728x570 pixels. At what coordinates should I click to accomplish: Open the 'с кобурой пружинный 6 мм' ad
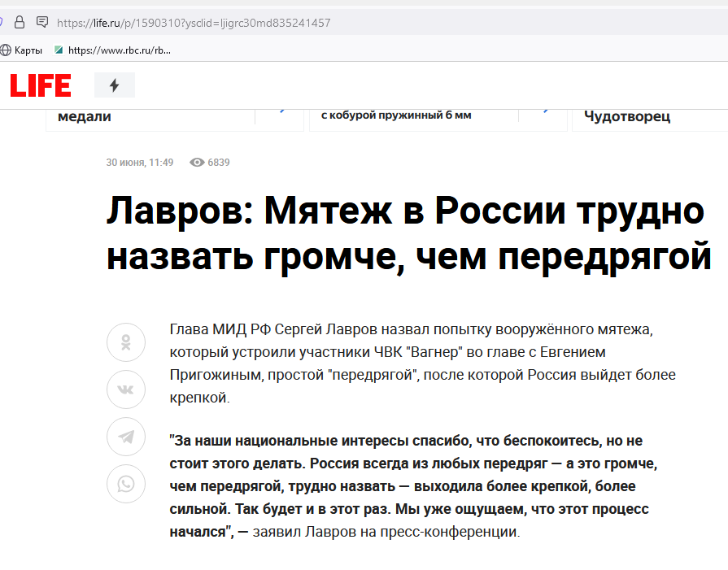point(438,120)
